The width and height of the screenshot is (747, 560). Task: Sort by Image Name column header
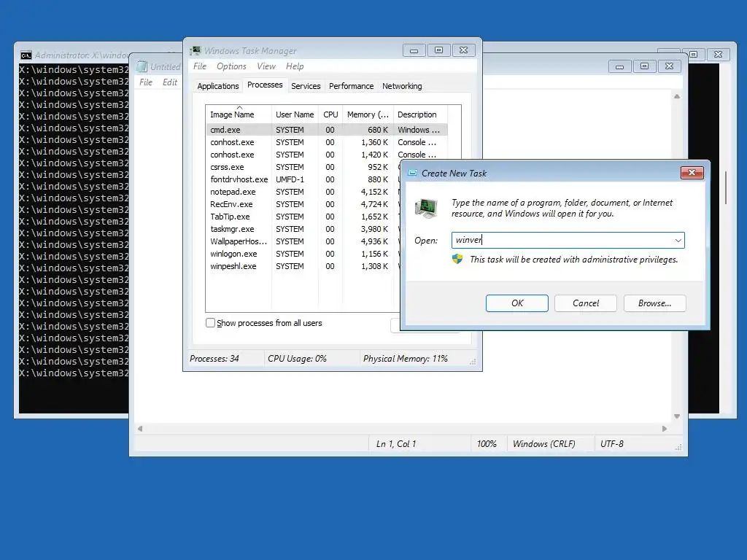coord(239,114)
